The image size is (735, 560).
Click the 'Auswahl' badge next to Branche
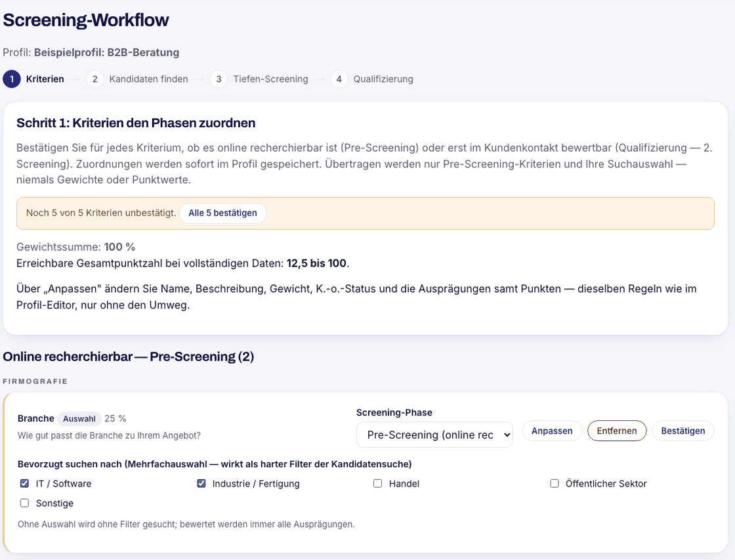point(79,418)
